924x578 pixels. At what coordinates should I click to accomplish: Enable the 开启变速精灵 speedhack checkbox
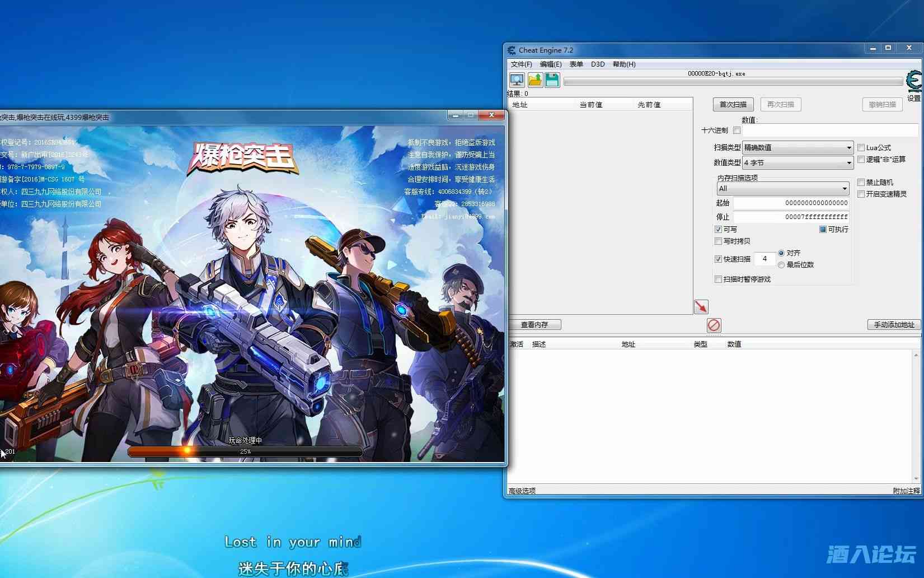[861, 194]
